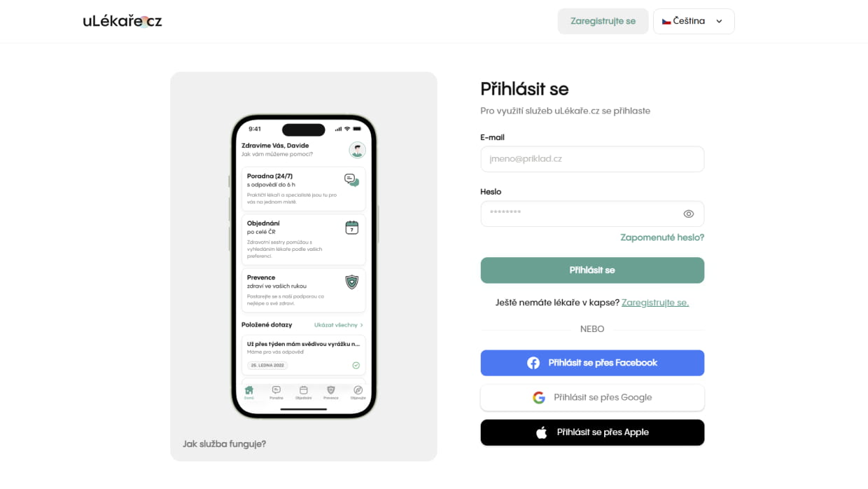Viewport: 868px width, 489px height.
Task: Click Ukázat všechny expander in phone
Action: coord(338,325)
